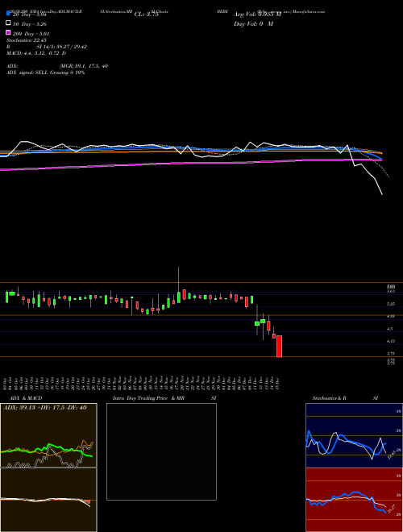This screenshot has height=532, width=403.
Task: Click the MACD chart panel below ADX
Action: coord(48,500)
